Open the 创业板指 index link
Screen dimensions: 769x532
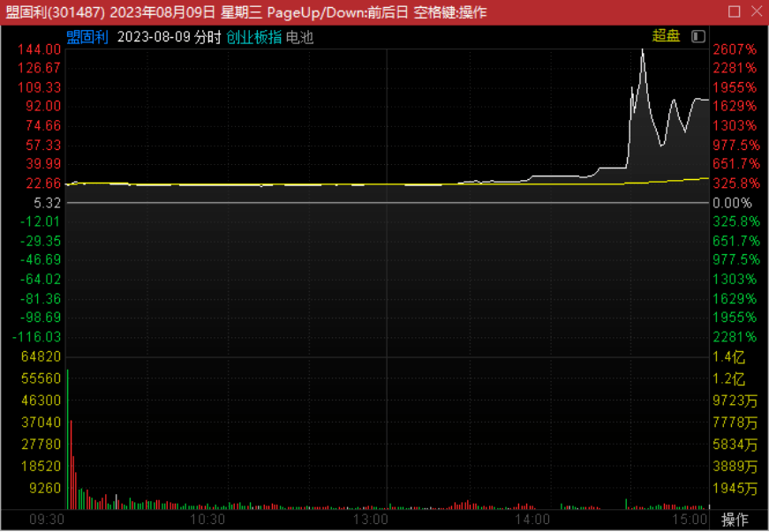pos(254,36)
